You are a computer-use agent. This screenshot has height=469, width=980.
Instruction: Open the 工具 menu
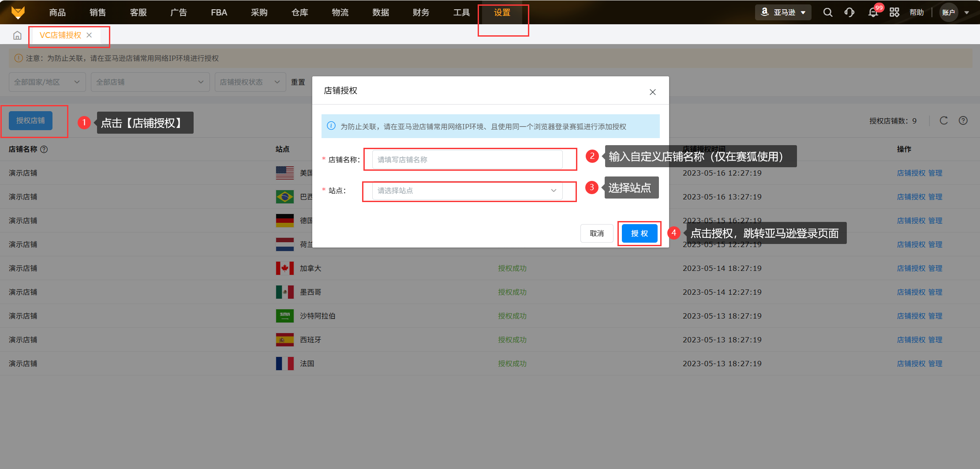tap(462, 12)
